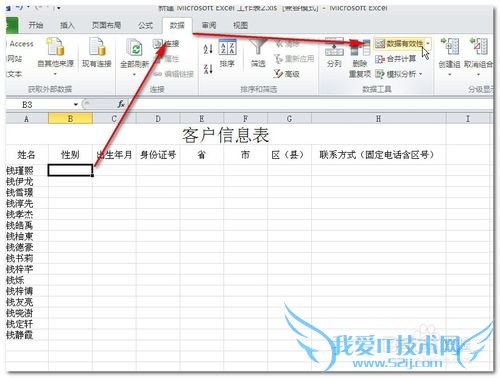
Task: Sort descending with the Z-A icon
Action: [208, 69]
